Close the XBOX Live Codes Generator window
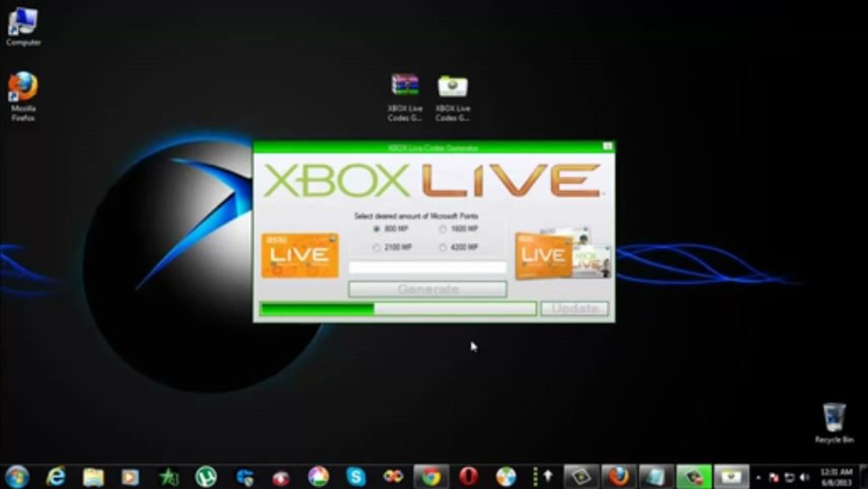The image size is (868, 489). tap(607, 147)
